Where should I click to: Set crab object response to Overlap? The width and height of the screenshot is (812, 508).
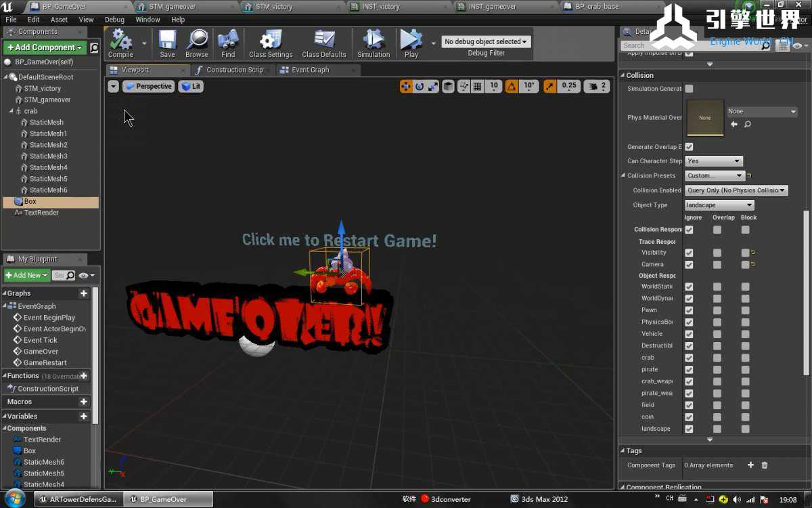click(x=717, y=358)
